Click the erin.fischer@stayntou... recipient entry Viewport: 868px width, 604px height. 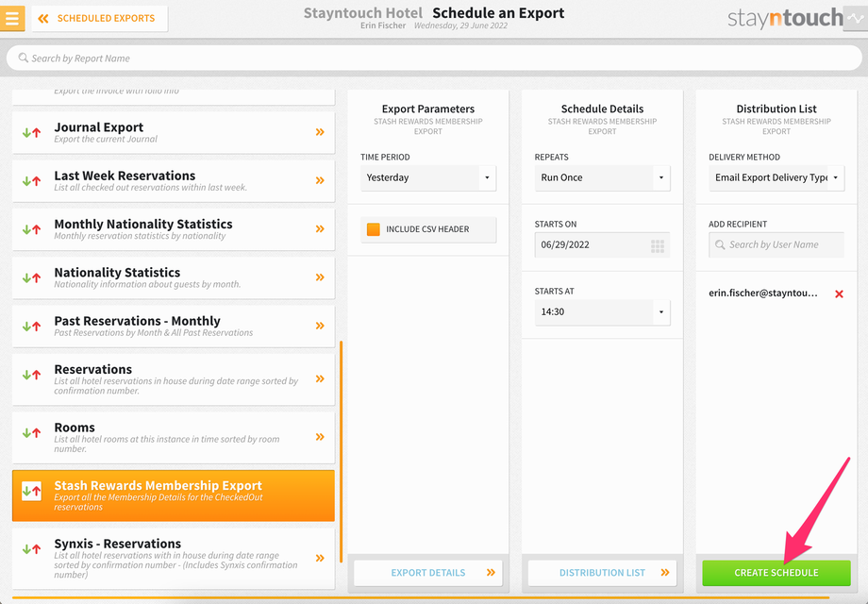763,294
